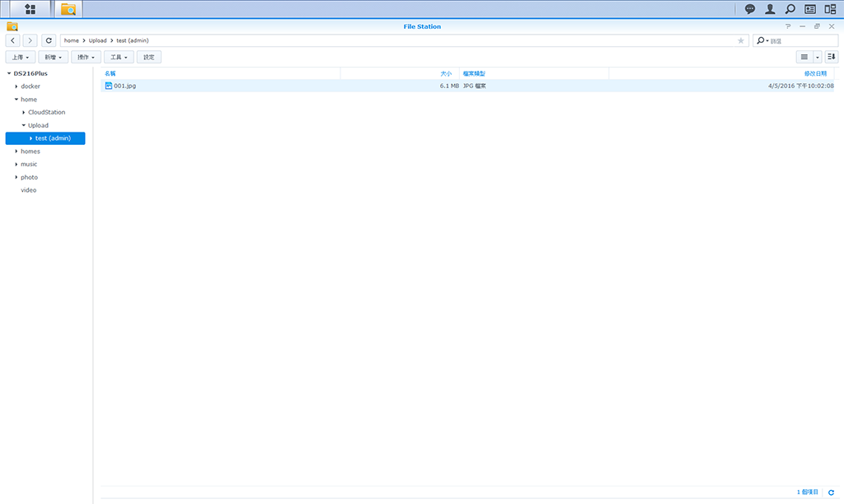Expand the photo folder arrow
Image resolution: width=844 pixels, height=504 pixels.
coord(16,177)
